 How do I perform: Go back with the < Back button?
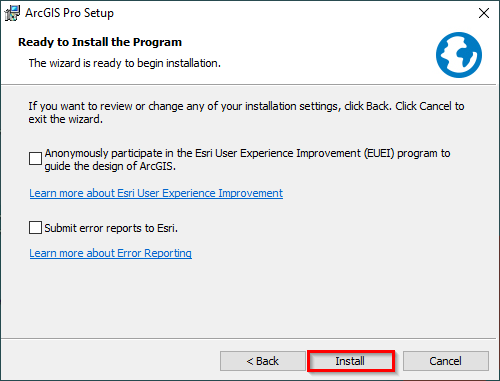[x=263, y=361]
